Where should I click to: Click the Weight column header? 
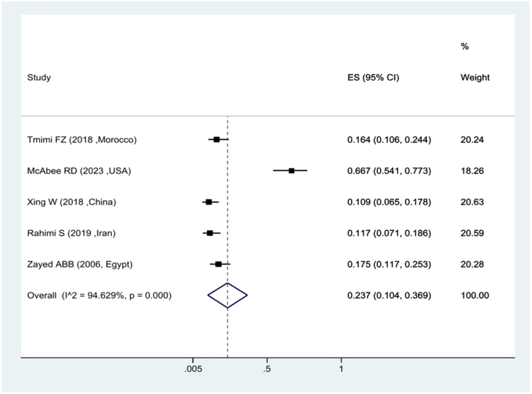pyautogui.click(x=475, y=77)
